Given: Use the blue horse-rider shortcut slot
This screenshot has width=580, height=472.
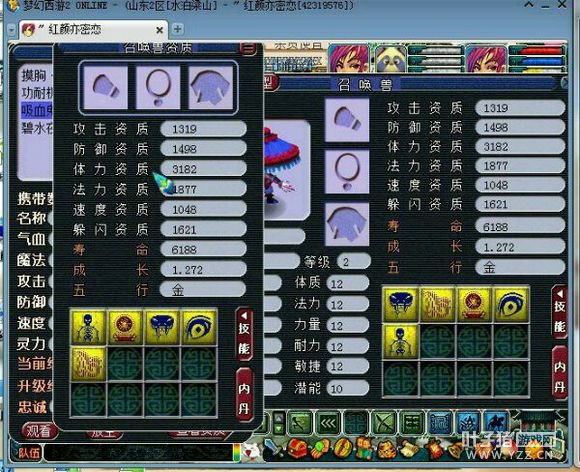Looking at the screenshot, I should (496, 423).
